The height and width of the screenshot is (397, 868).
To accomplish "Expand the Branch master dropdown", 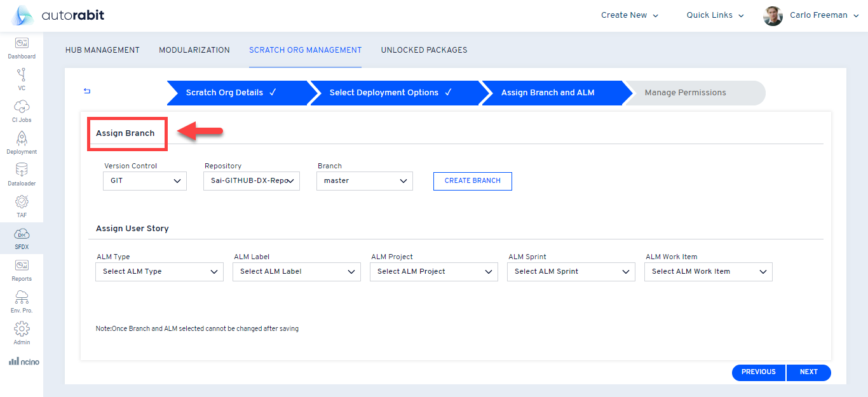I will 365,181.
